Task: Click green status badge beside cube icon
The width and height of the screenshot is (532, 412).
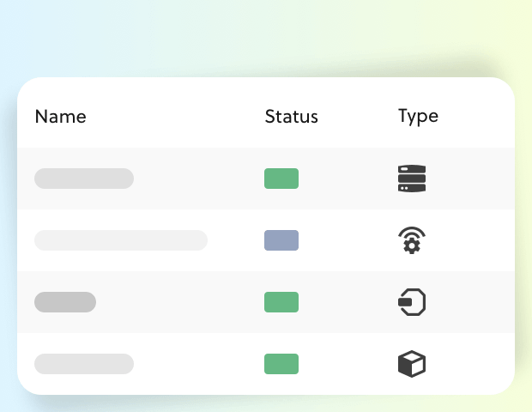Action: pos(281,364)
